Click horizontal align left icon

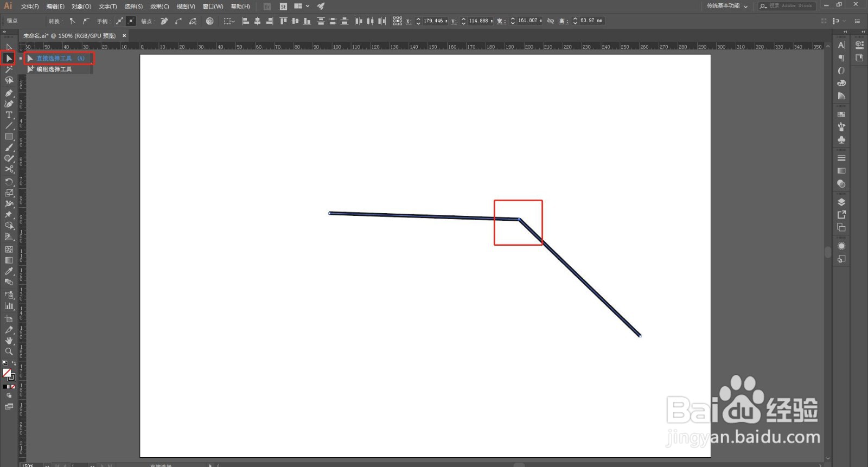click(245, 21)
